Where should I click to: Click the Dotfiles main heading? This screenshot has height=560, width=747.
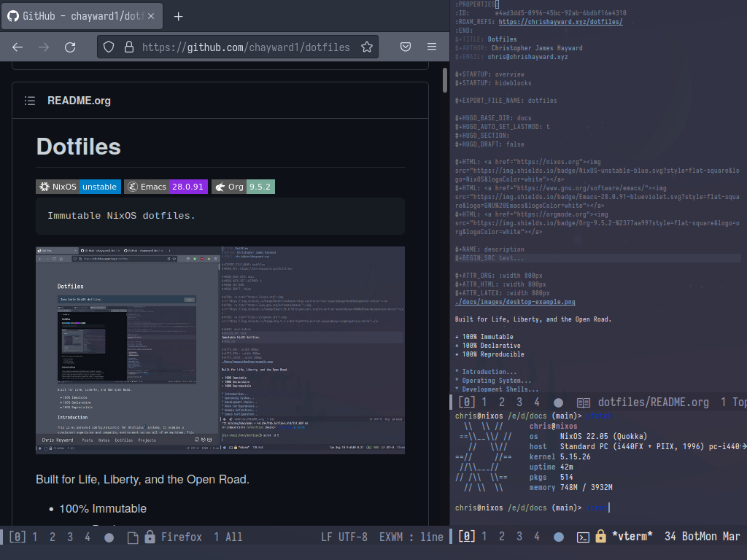[x=79, y=147]
